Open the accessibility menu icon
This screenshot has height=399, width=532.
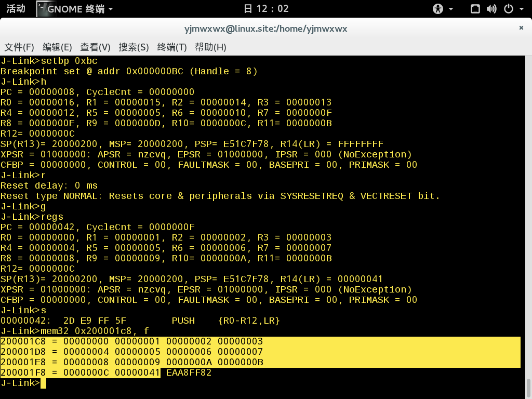pos(437,9)
